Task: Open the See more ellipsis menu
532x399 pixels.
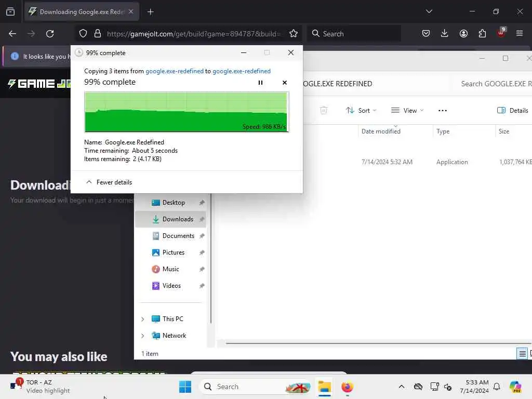Action: click(443, 111)
